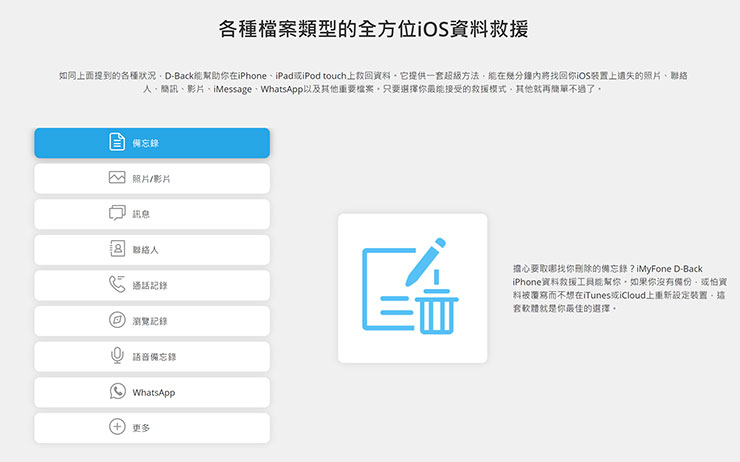Click the chat bubbles icon beside 訊息
Image resolution: width=740 pixels, height=462 pixels.
tap(117, 213)
